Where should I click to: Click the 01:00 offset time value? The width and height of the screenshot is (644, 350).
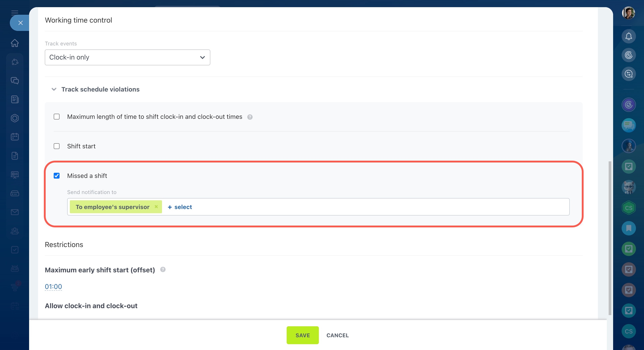click(53, 286)
